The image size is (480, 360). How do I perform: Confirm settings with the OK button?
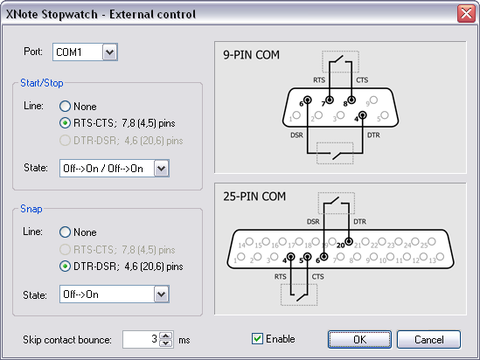pos(360,340)
